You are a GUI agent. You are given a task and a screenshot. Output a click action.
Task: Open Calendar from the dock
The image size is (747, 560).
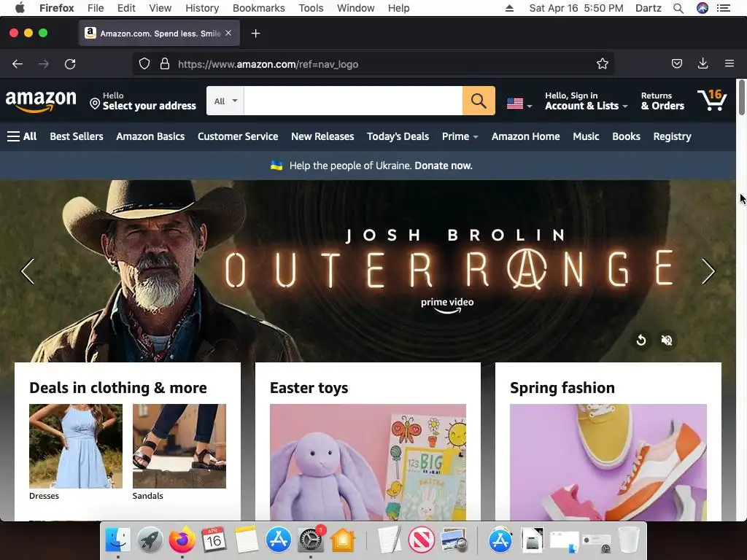tap(214, 540)
